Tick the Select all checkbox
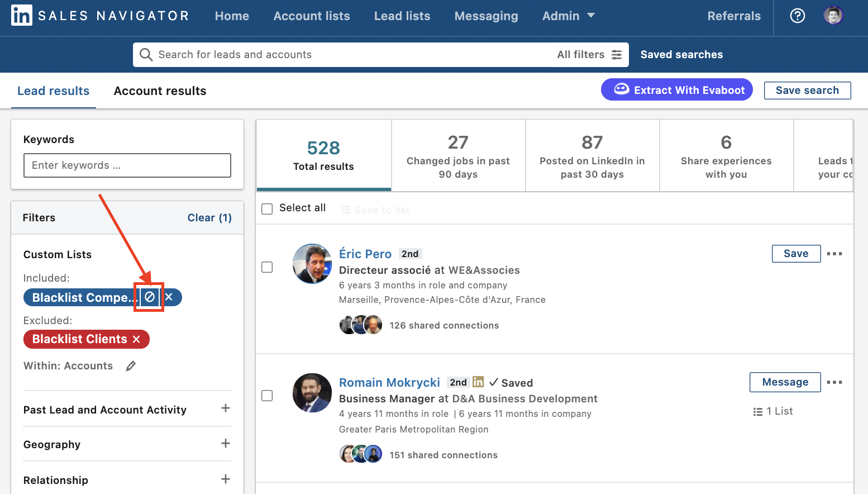Image resolution: width=868 pixels, height=494 pixels. [x=267, y=209]
